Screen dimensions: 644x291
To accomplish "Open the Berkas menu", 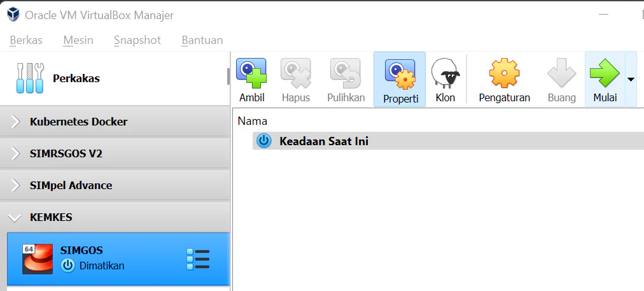I will (26, 40).
